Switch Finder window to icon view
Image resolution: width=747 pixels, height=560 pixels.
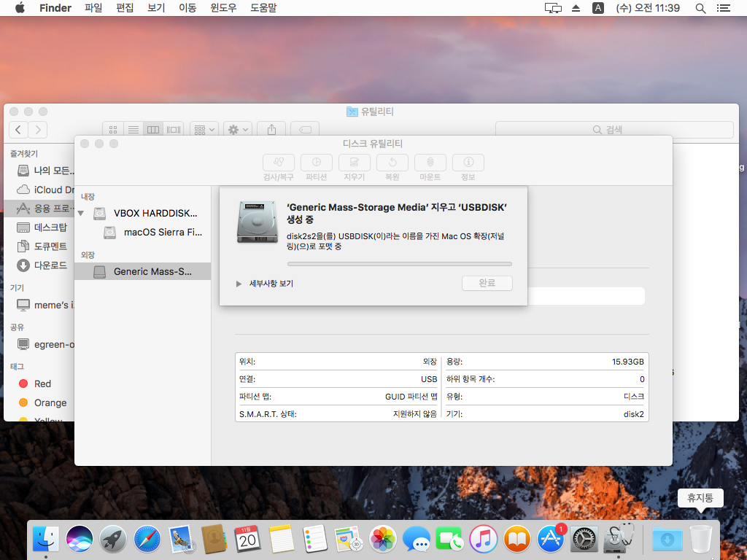113,130
